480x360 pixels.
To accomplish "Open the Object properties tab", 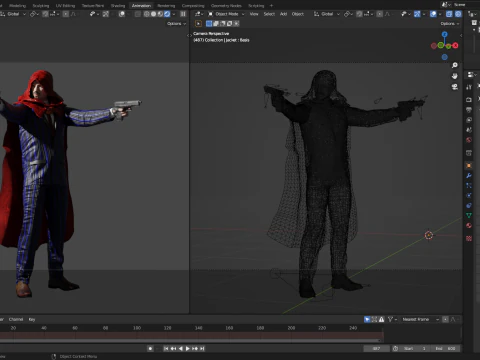I will point(469,165).
